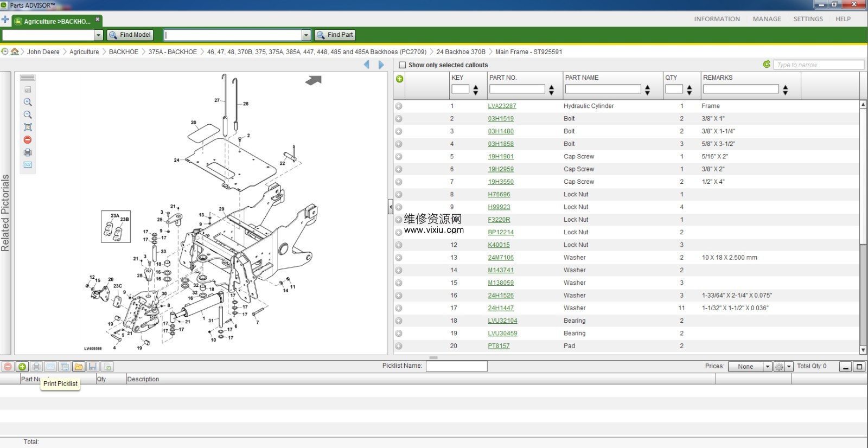Screen dimensions: 868x448
Task: Click the parts list scroll down arrow
Action: [x=863, y=350]
